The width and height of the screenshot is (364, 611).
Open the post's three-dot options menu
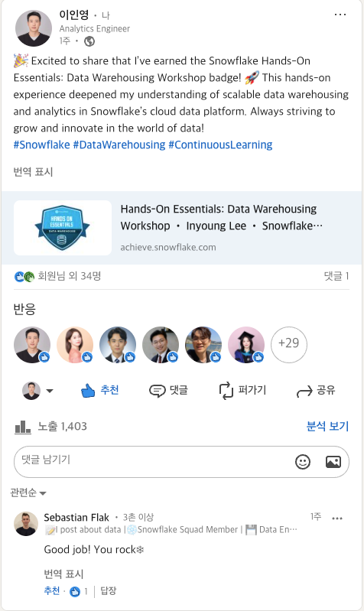(340, 15)
